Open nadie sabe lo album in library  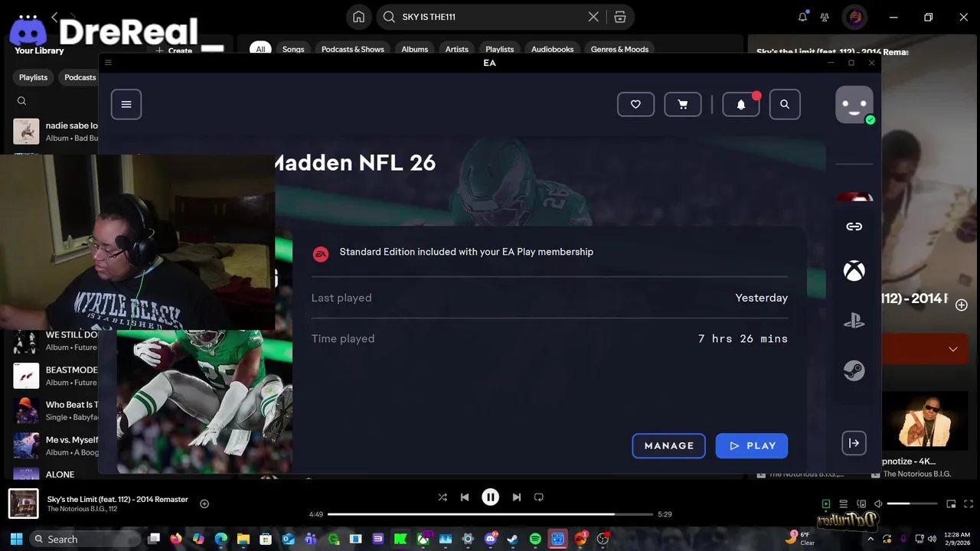[55, 132]
